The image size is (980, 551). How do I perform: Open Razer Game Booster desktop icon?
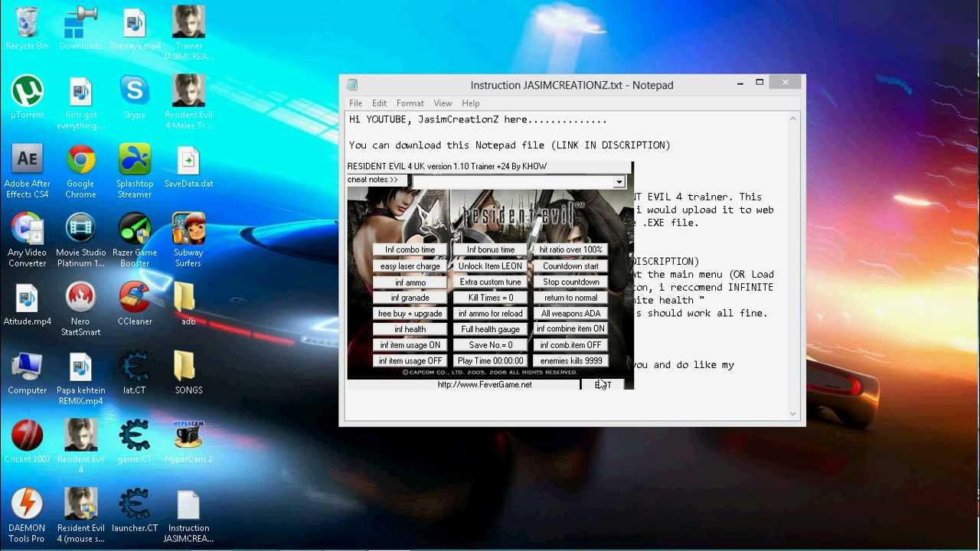[x=134, y=240]
